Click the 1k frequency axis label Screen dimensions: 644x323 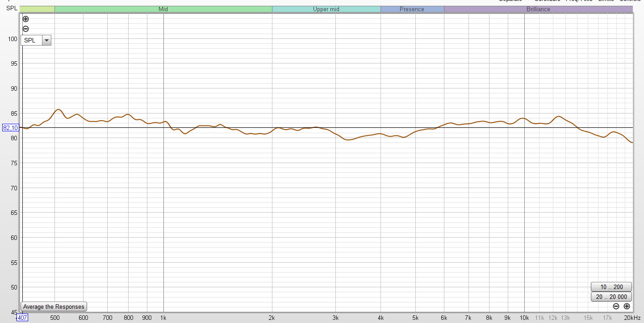pos(163,318)
